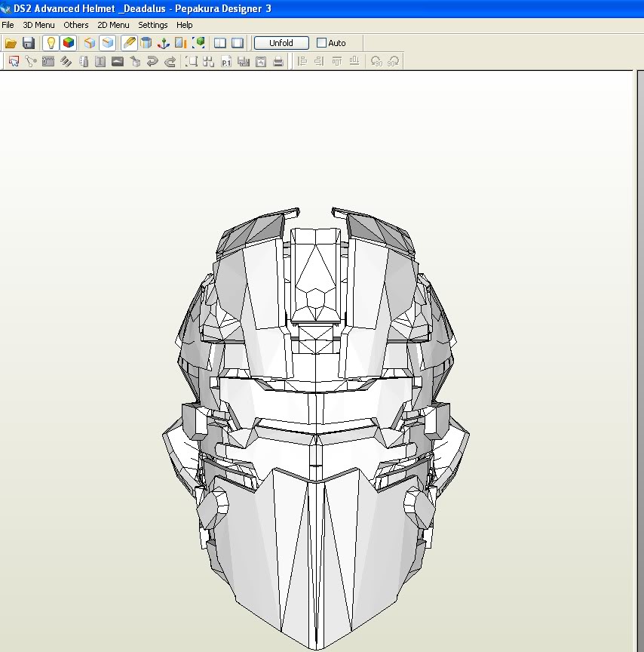Toggle the pencil open-edges tool

(129, 43)
